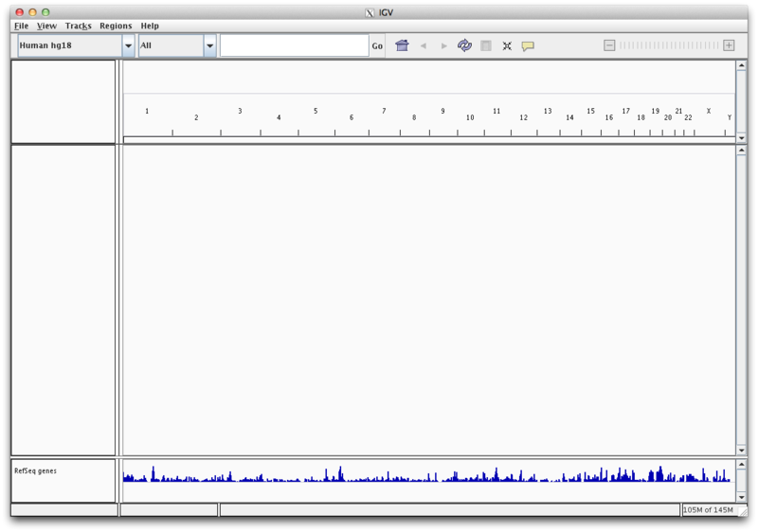Click the zoom in plus icon
Screen dimensions: 758x532
(729, 45)
